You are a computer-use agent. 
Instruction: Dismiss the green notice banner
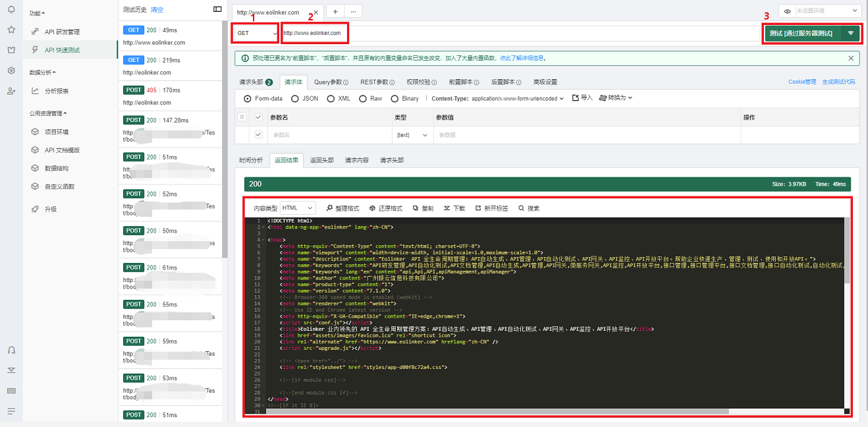click(850, 58)
